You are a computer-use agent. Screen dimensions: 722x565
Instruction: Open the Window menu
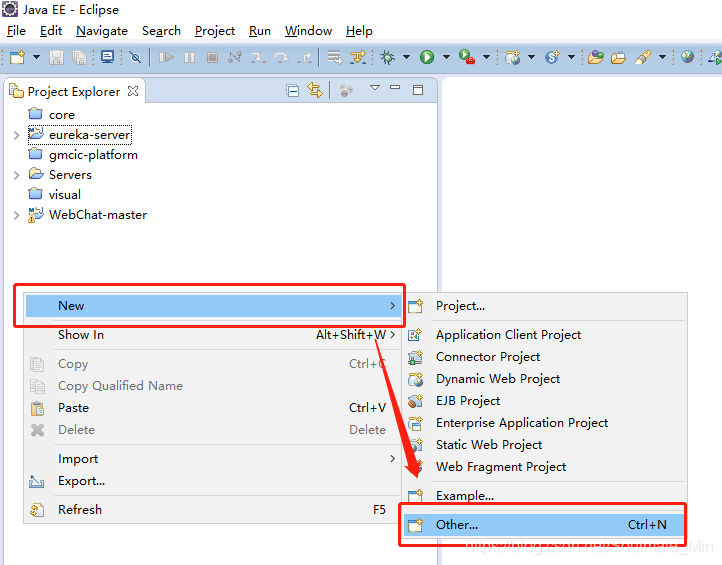point(308,31)
